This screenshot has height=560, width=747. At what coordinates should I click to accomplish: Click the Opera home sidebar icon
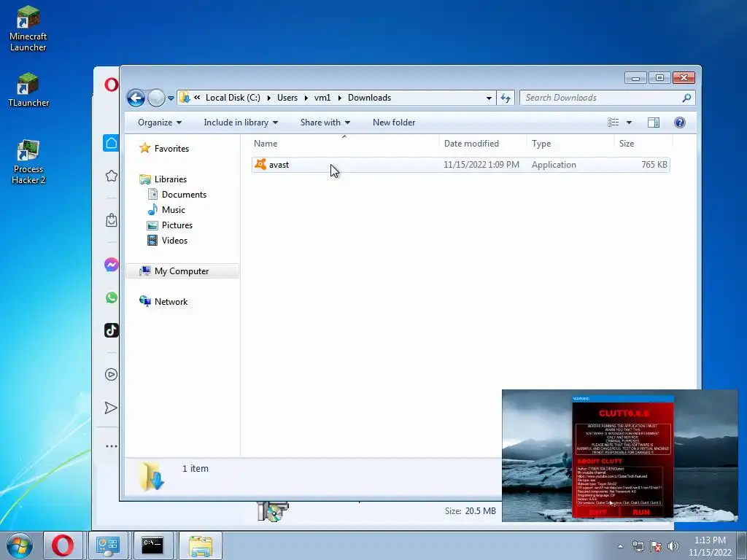point(111,143)
